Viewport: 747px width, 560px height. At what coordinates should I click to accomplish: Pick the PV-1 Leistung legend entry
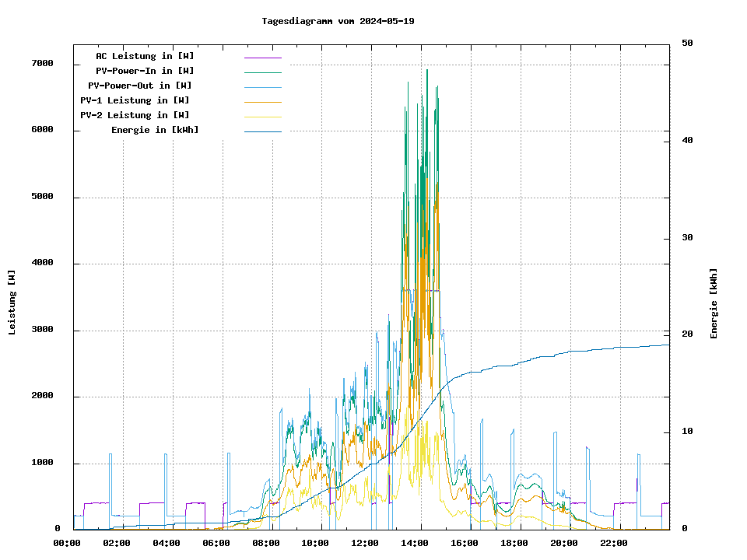[135, 100]
